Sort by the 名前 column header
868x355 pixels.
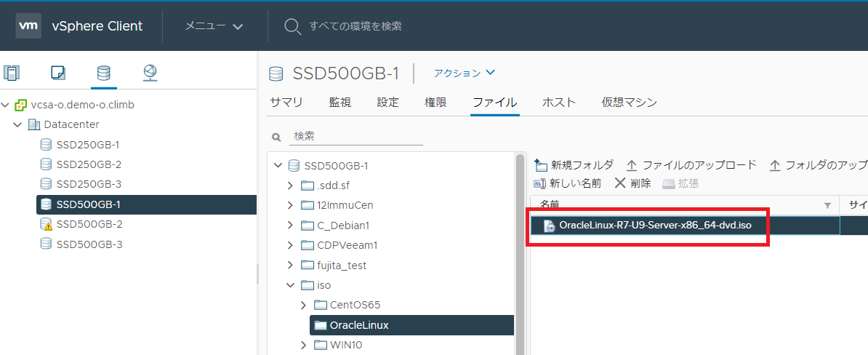(550, 204)
